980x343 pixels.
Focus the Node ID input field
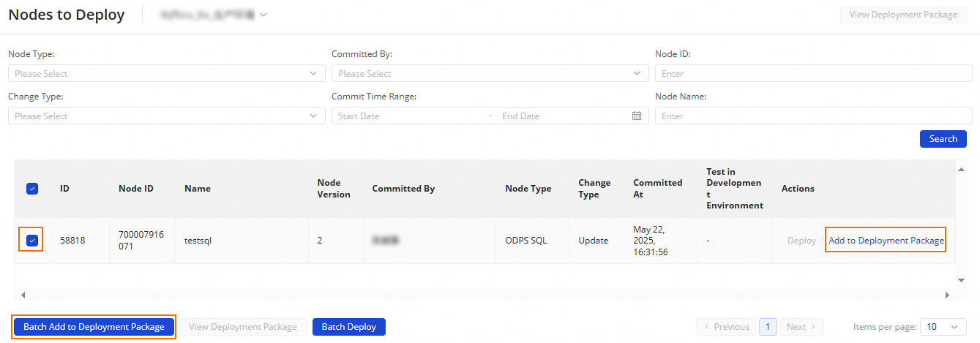(813, 74)
